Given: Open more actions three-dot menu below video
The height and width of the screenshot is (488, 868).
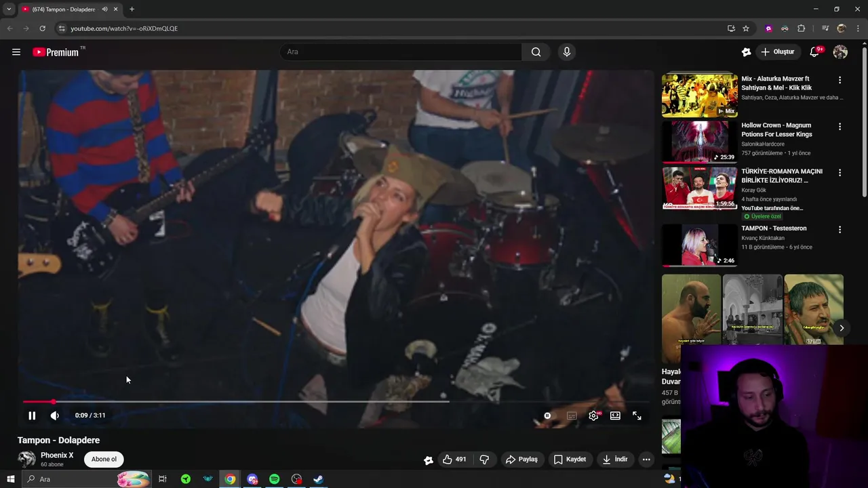Looking at the screenshot, I should point(646,460).
